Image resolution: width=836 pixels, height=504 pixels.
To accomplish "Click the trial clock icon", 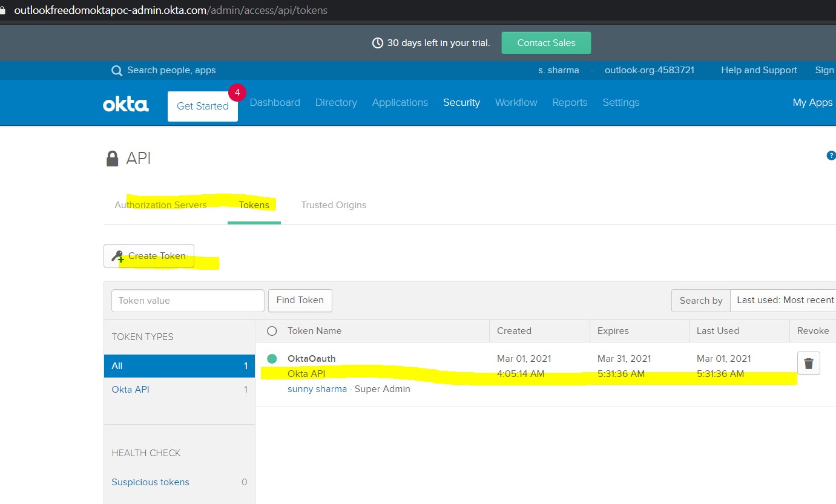I will coord(378,43).
